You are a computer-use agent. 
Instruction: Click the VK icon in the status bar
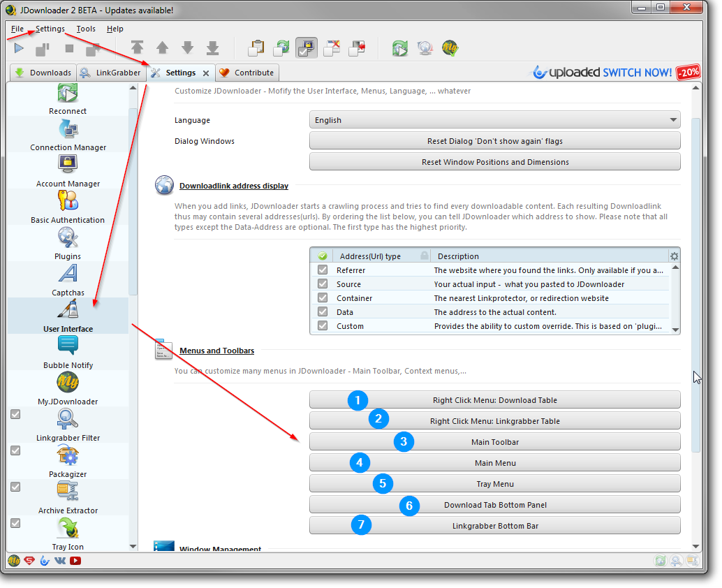[60, 561]
